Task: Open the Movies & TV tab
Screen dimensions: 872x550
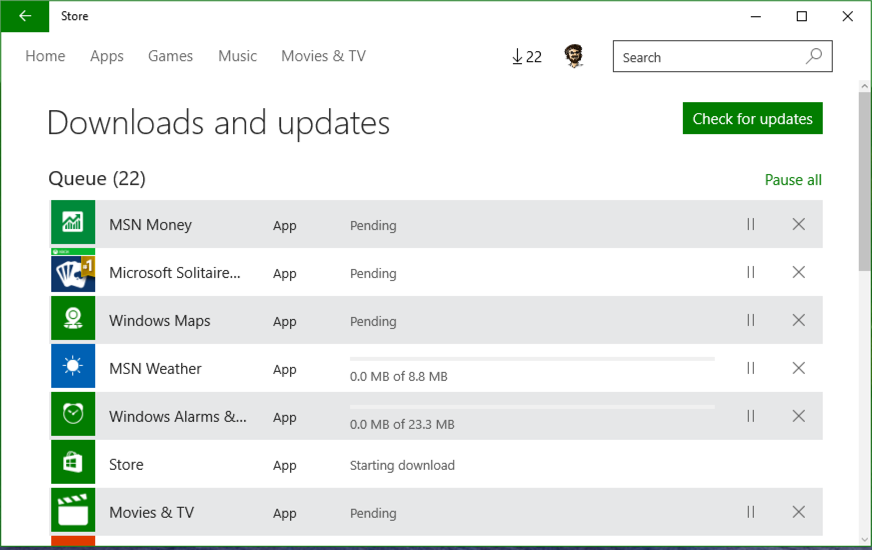Action: [x=324, y=56]
